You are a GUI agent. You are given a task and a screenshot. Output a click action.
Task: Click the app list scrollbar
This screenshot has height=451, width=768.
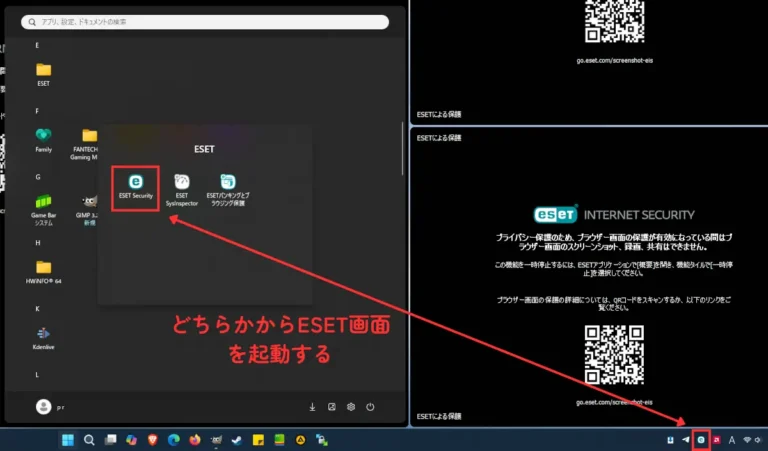tap(402, 148)
